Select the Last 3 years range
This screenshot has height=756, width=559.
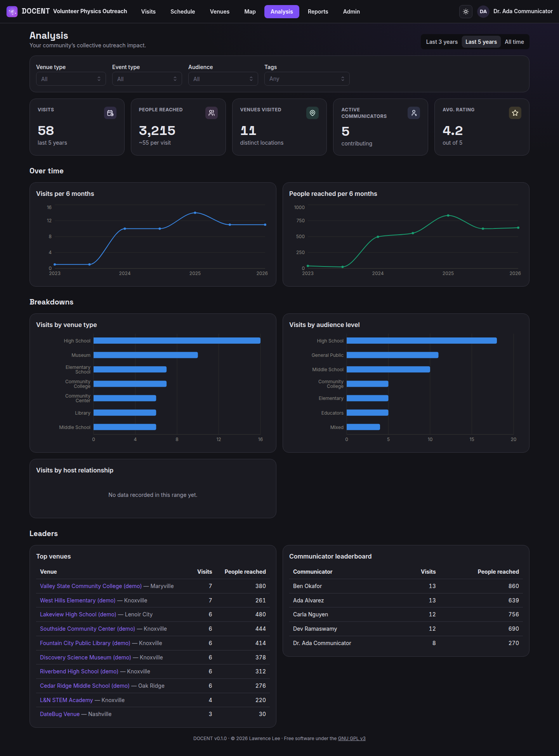[442, 42]
